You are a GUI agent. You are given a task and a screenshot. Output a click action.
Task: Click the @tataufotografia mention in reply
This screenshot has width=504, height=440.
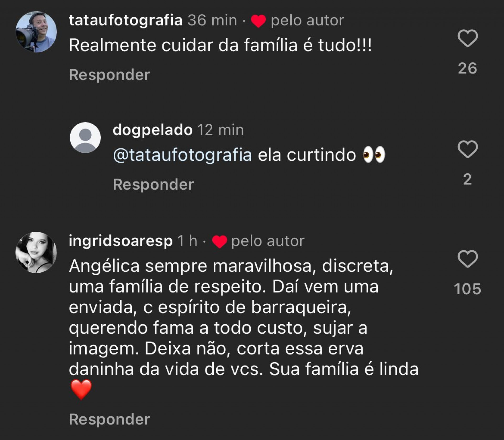tap(182, 155)
